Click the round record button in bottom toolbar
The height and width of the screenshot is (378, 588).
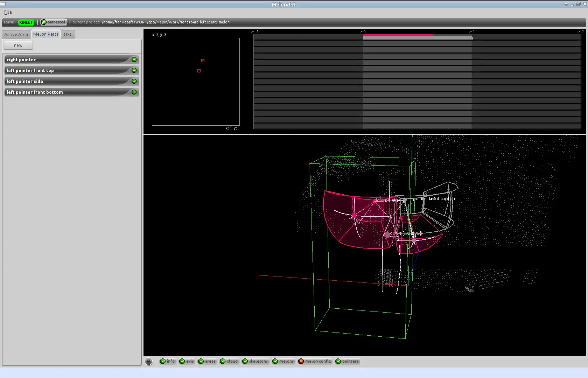148,362
